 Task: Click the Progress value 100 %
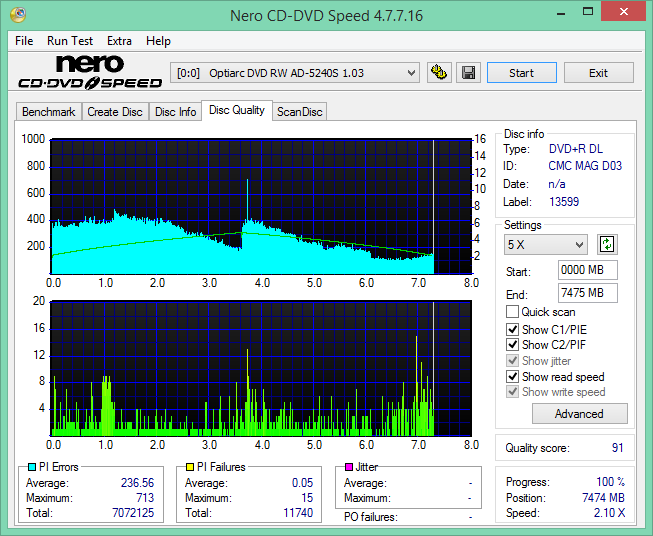611,482
